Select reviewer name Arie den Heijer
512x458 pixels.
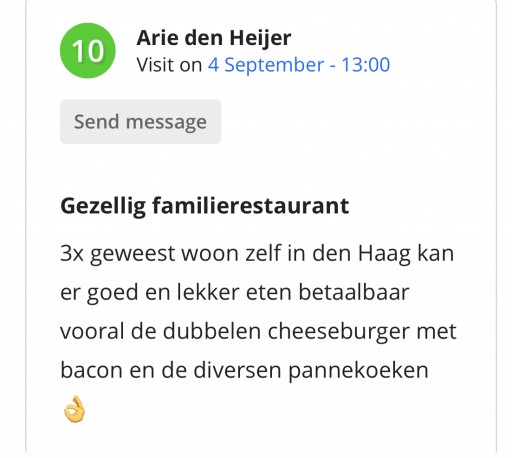point(214,38)
